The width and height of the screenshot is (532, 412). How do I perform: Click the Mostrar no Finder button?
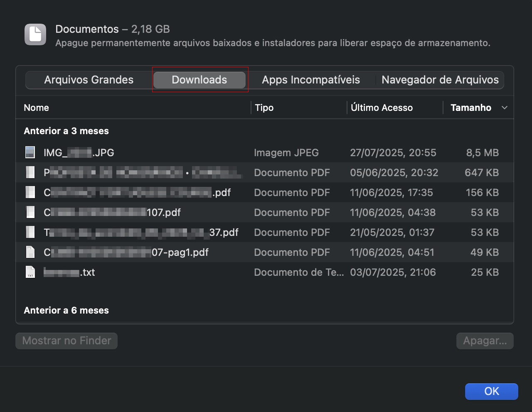coord(66,341)
